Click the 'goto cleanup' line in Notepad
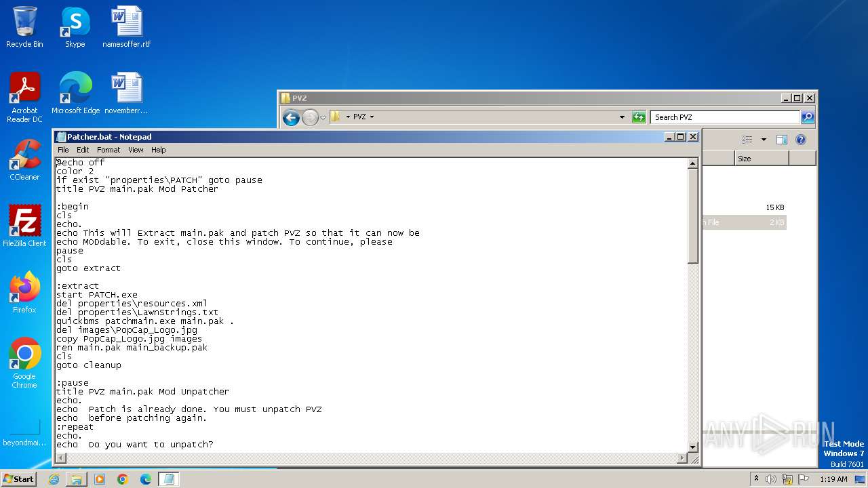868x488 pixels. 89,365
